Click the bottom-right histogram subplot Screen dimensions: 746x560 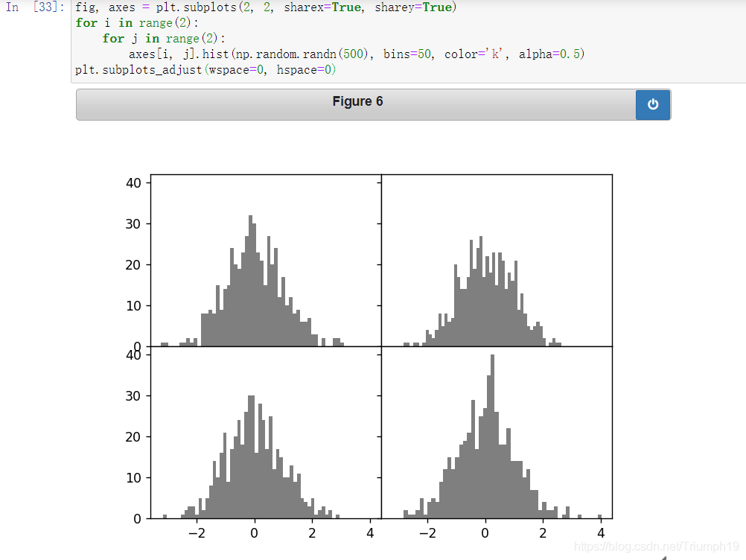click(x=497, y=433)
